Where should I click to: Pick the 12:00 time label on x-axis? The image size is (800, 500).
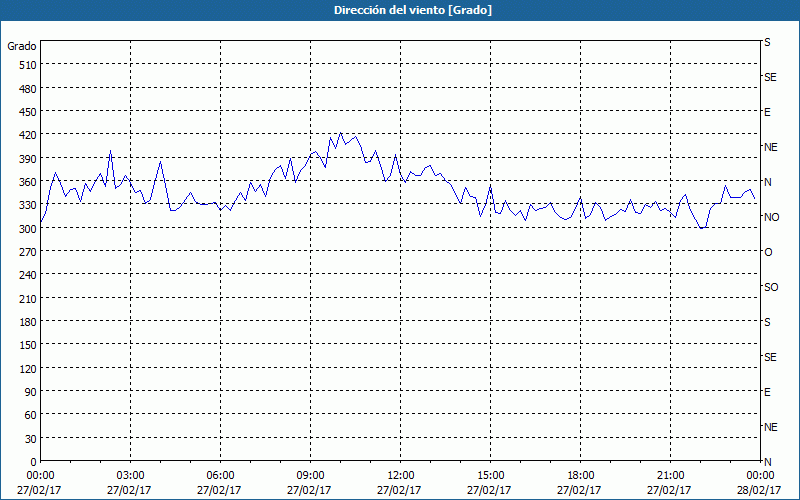click(401, 476)
